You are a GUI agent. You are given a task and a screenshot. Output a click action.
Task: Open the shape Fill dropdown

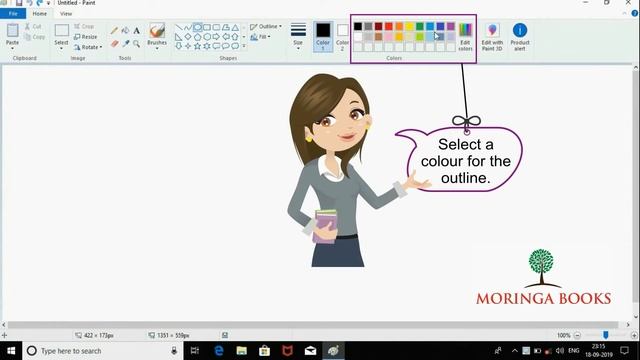pos(260,37)
